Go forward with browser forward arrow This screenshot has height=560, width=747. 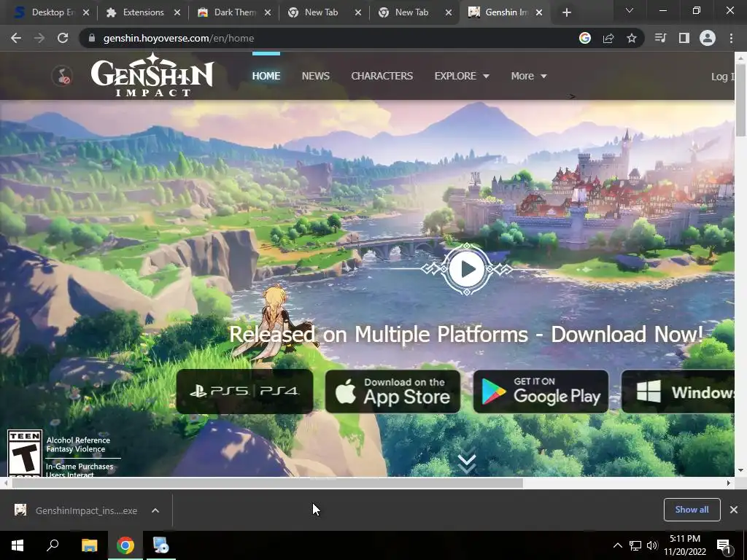pyautogui.click(x=39, y=38)
